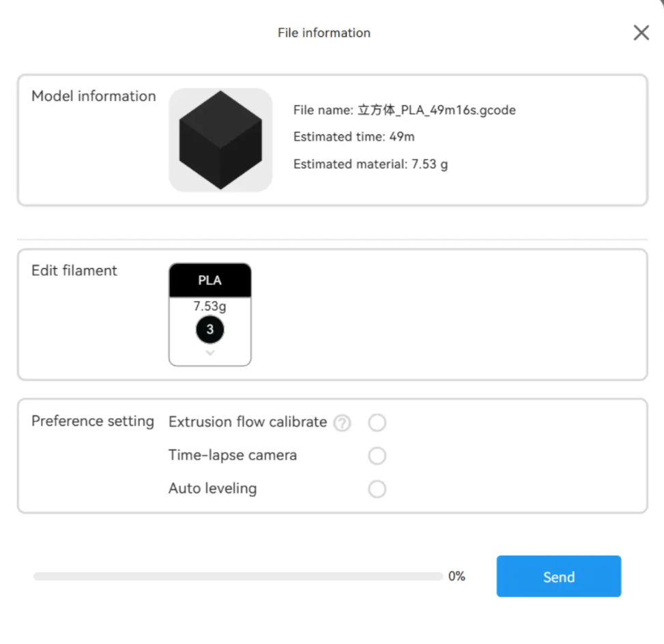Click the gcode file name text
The height and width of the screenshot is (644, 664).
coord(404,110)
